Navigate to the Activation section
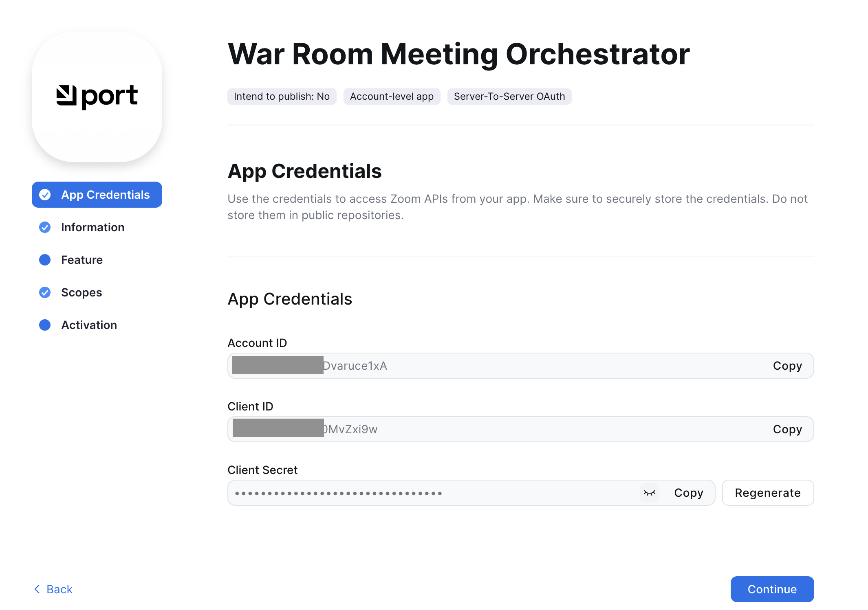Screen dimensions: 868x610 (89, 325)
